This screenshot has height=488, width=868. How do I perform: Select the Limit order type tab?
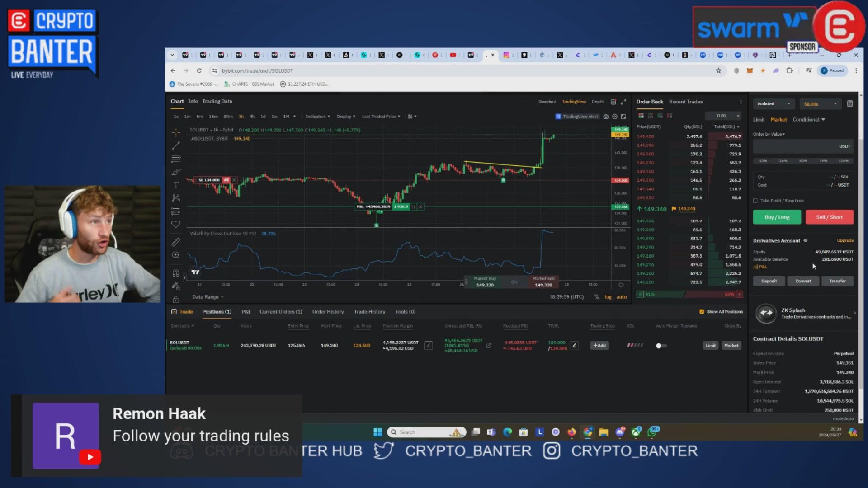(x=759, y=120)
